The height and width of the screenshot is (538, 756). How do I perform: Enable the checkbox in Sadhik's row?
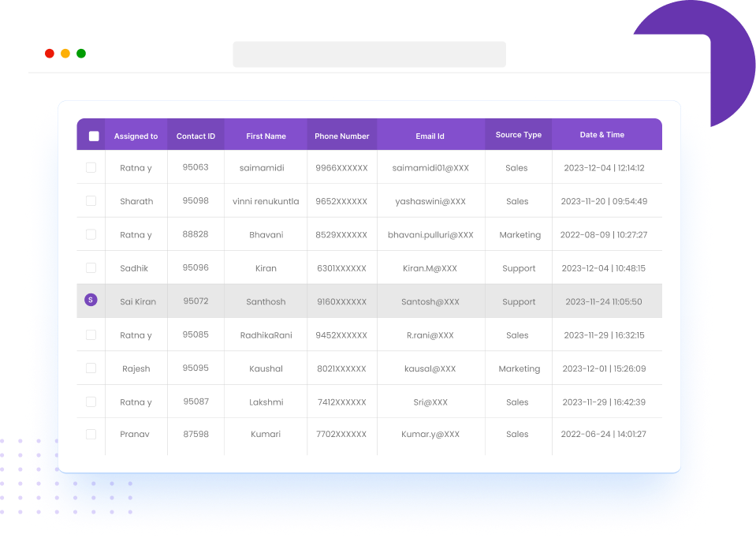[x=91, y=268]
